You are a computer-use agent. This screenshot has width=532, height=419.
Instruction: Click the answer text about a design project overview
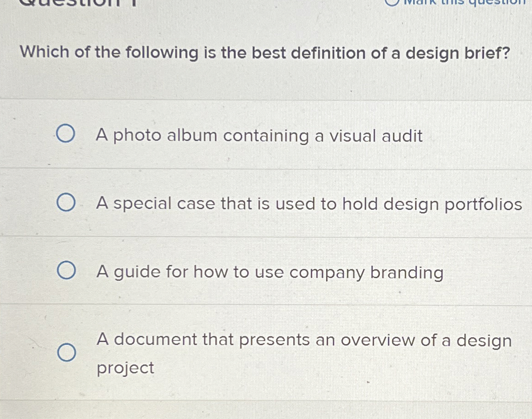click(x=303, y=341)
